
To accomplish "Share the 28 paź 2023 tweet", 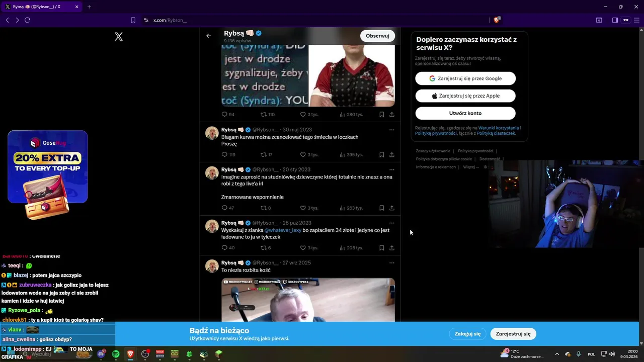I will 392,247.
